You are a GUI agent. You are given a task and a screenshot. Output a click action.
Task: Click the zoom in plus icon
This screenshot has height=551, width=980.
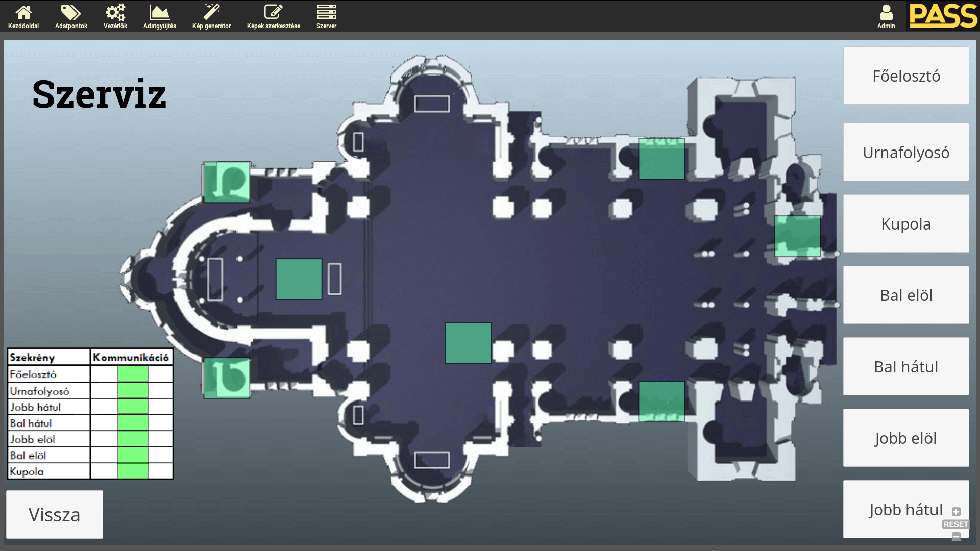[956, 512]
